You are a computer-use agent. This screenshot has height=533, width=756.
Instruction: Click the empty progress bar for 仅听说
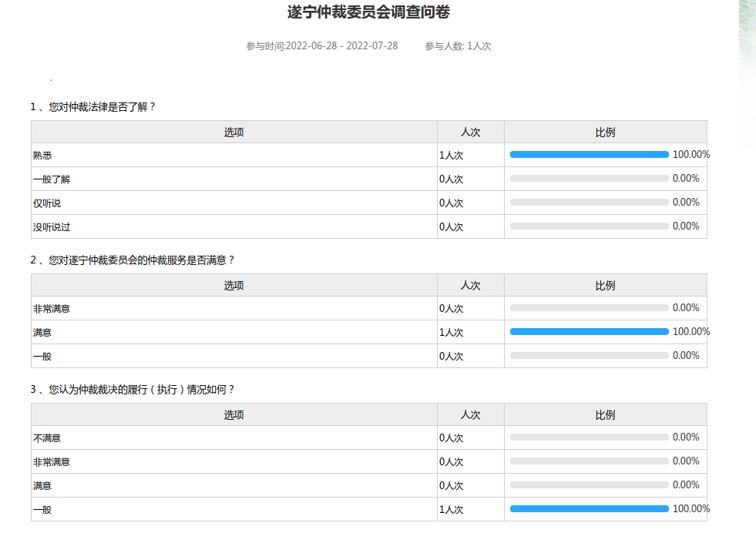589,203
